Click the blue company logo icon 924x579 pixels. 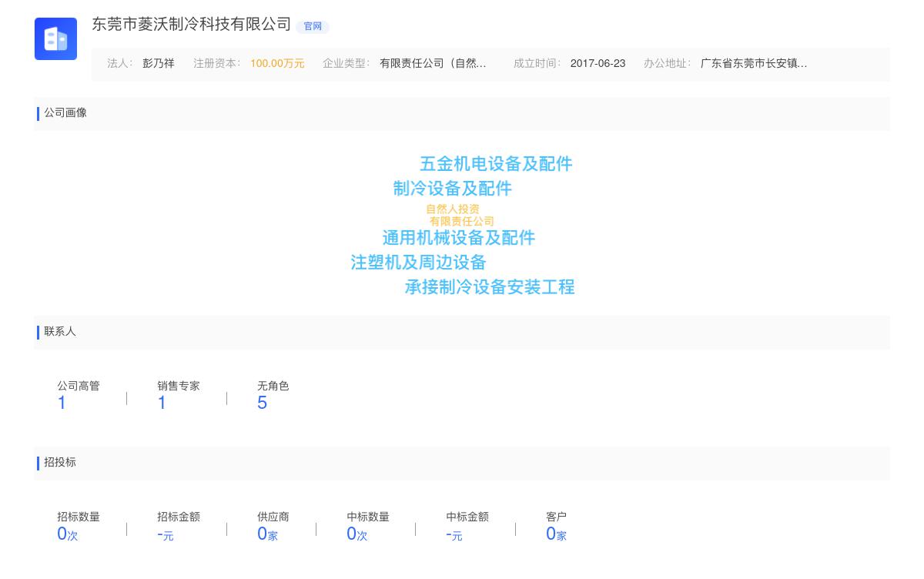[x=55, y=38]
